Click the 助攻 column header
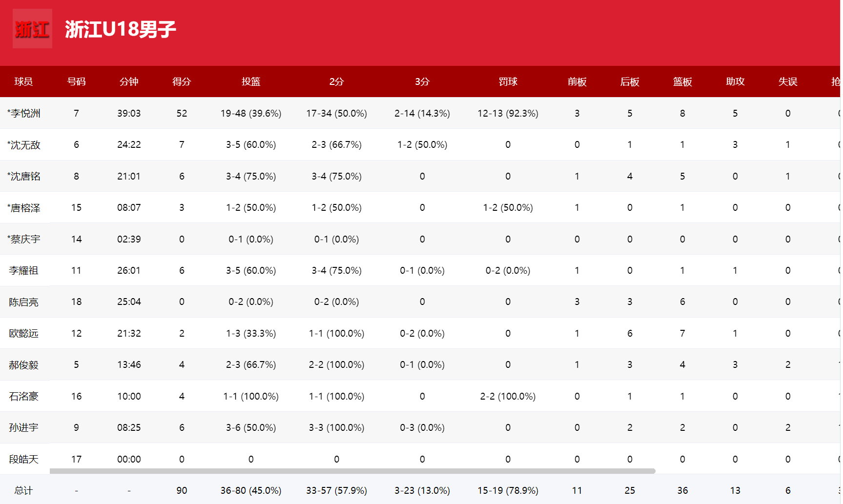843x504 pixels. [735, 81]
